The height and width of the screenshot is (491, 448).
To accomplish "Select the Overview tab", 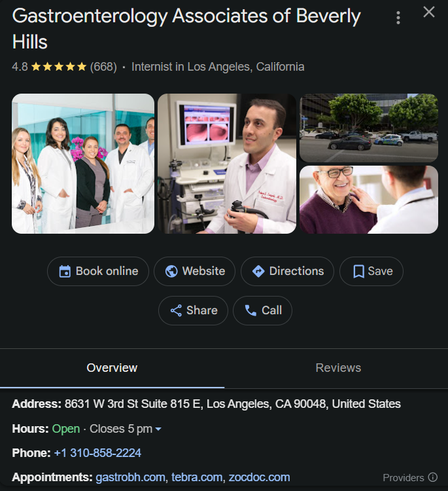I will pos(112,368).
